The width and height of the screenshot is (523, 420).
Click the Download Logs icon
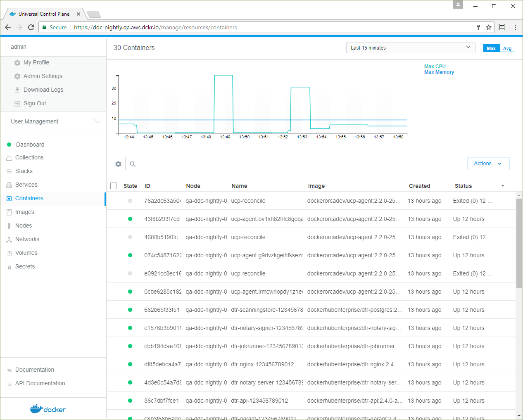click(x=17, y=90)
